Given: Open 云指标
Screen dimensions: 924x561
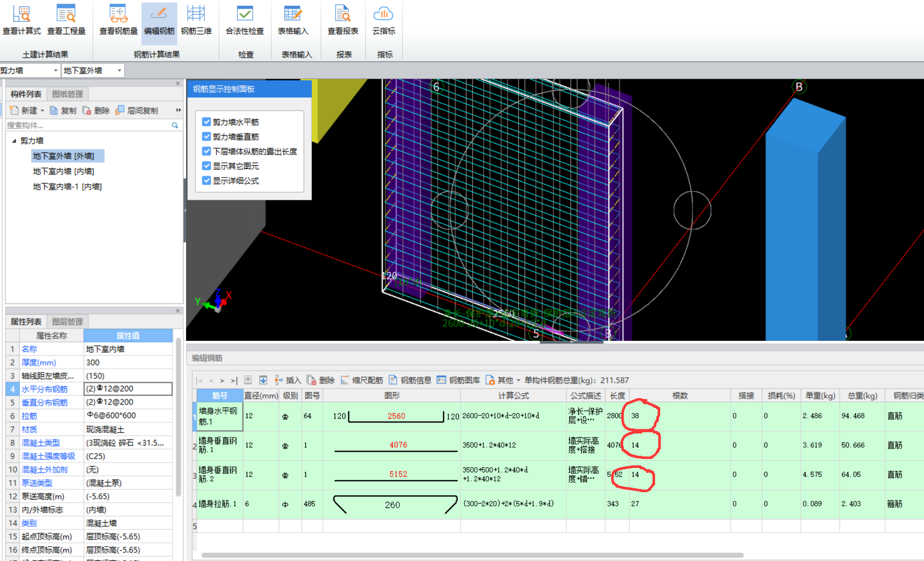Looking at the screenshot, I should coord(384,20).
